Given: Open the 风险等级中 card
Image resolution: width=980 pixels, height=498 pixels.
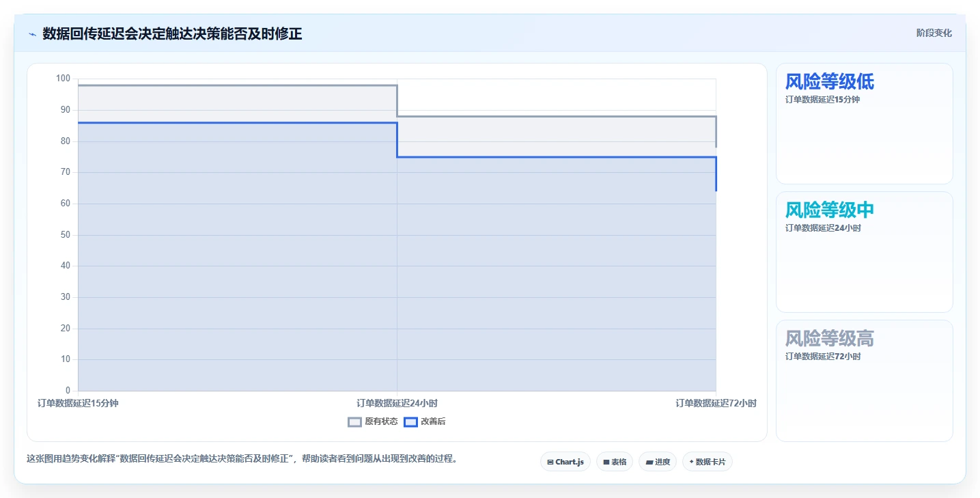Looking at the screenshot, I should click(x=865, y=252).
